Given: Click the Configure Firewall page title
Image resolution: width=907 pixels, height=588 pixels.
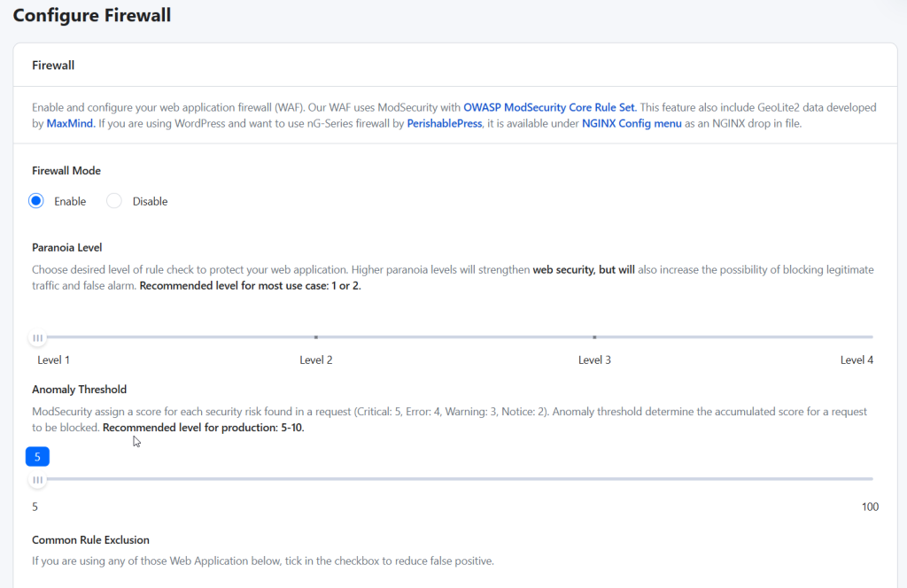Looking at the screenshot, I should 91,15.
